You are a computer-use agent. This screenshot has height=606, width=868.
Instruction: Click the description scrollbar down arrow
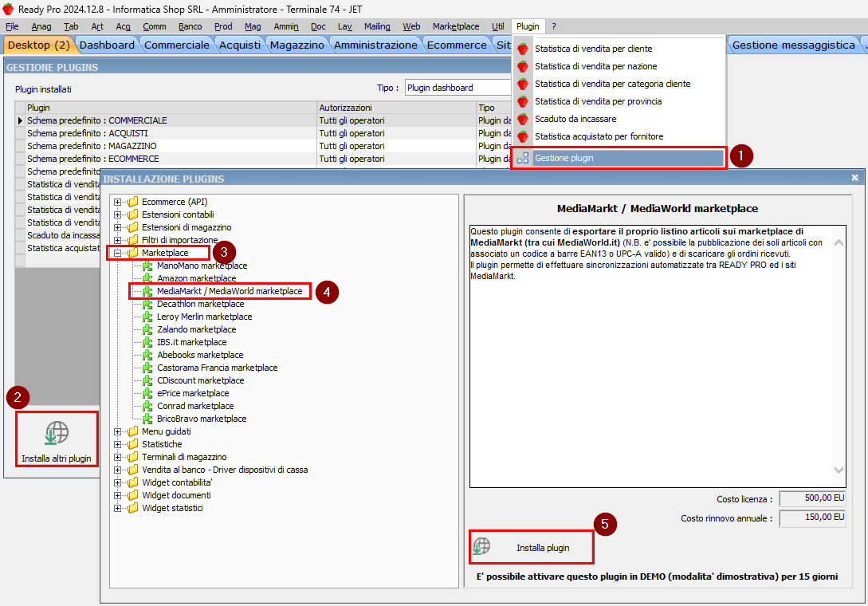tap(839, 470)
